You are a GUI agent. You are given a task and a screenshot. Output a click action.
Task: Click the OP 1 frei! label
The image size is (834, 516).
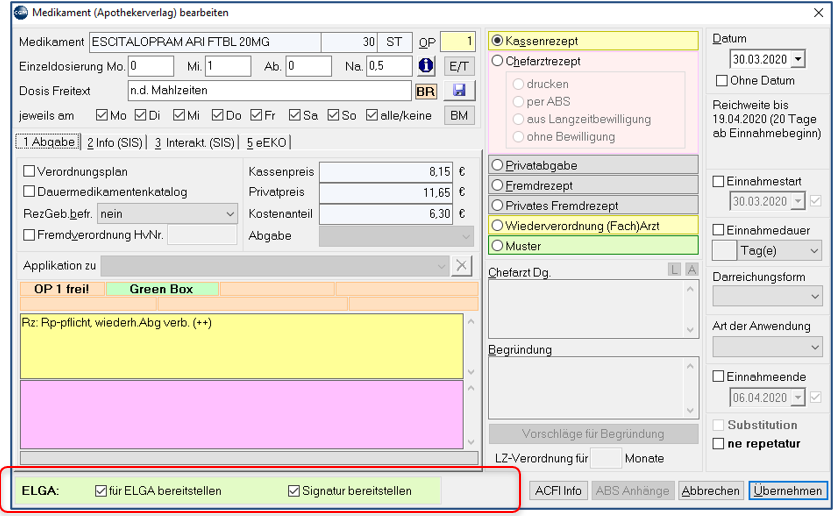click(x=62, y=289)
